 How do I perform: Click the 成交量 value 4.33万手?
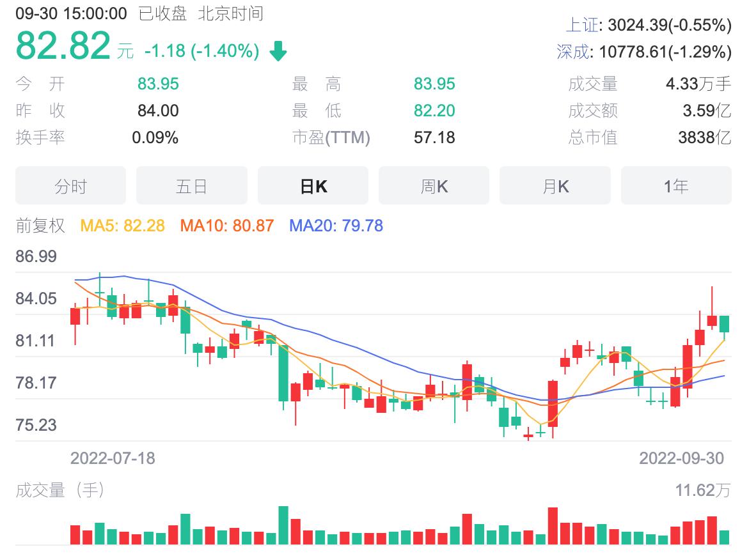click(x=698, y=84)
